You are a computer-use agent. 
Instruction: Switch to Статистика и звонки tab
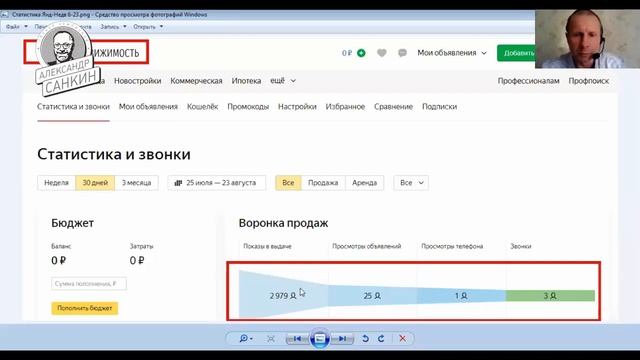pyautogui.click(x=73, y=107)
